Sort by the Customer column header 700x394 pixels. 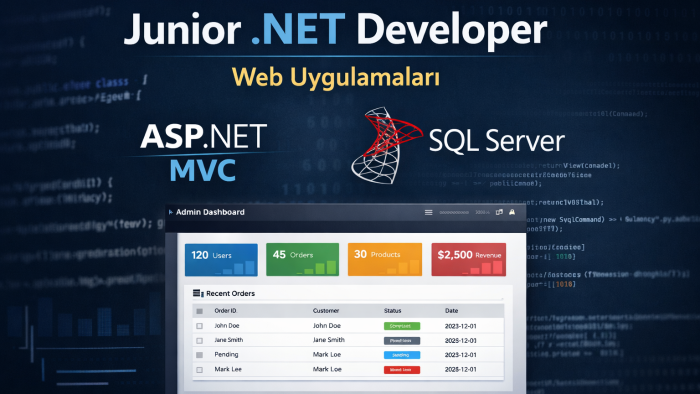[326, 311]
